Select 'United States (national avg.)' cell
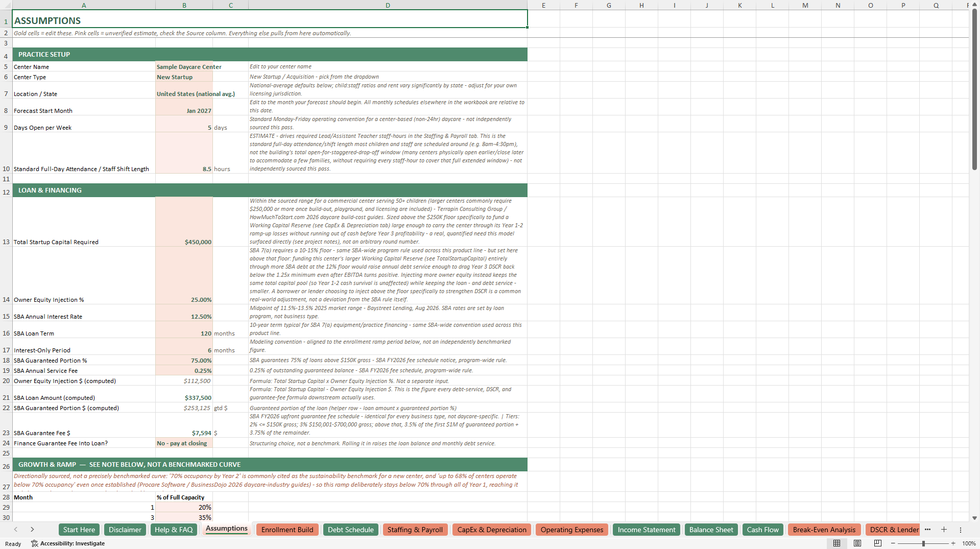 (184, 90)
